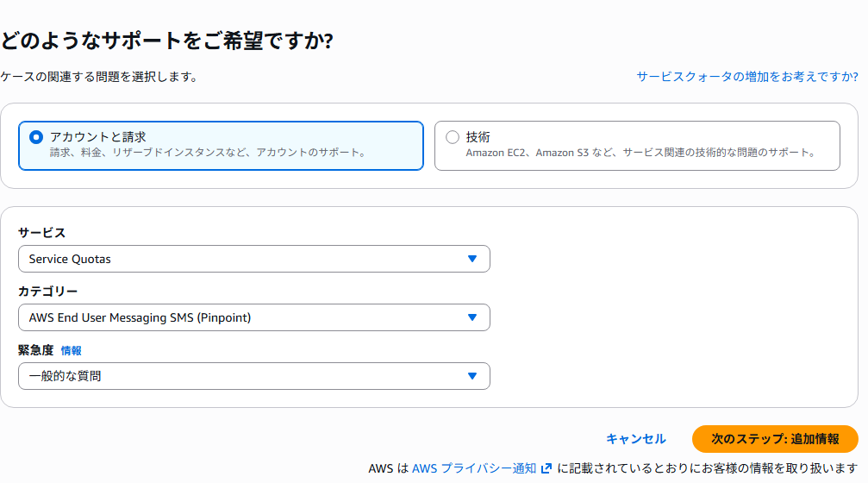Click the 次のステップ: 追加情報 button
Image resolution: width=868 pixels, height=483 pixels.
pyautogui.click(x=774, y=439)
